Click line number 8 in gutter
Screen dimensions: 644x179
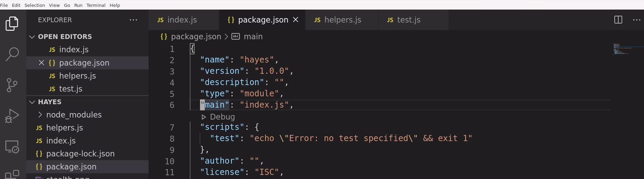172,139
